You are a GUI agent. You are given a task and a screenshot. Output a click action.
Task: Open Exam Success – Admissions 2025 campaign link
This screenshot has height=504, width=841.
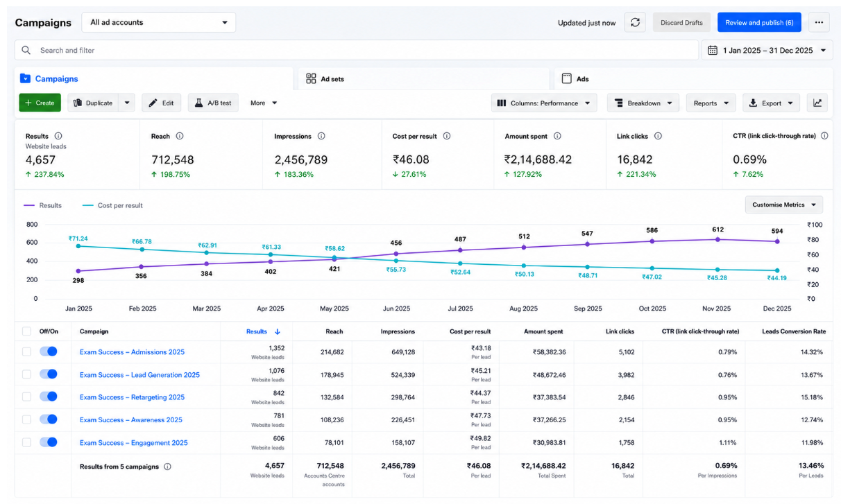coord(132,352)
